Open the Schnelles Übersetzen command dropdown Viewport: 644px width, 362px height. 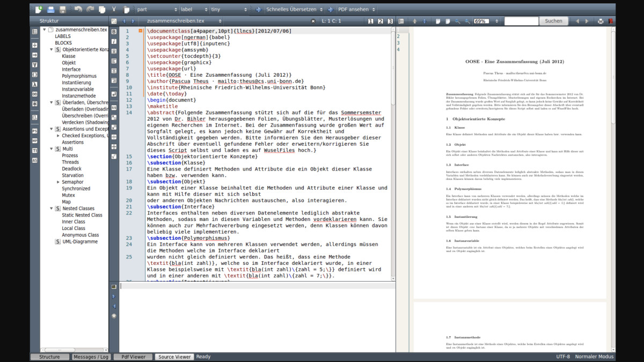294,9
